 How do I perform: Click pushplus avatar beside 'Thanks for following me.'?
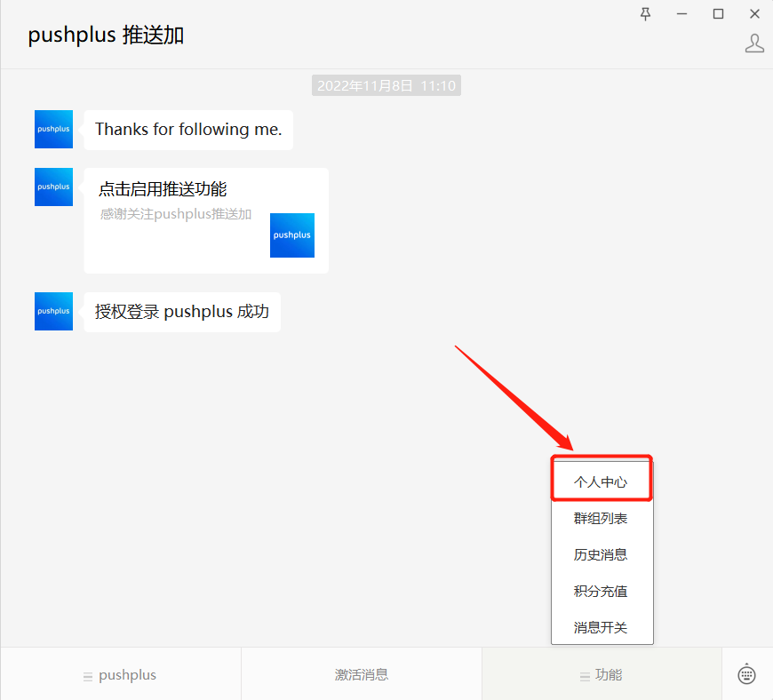[x=53, y=129]
